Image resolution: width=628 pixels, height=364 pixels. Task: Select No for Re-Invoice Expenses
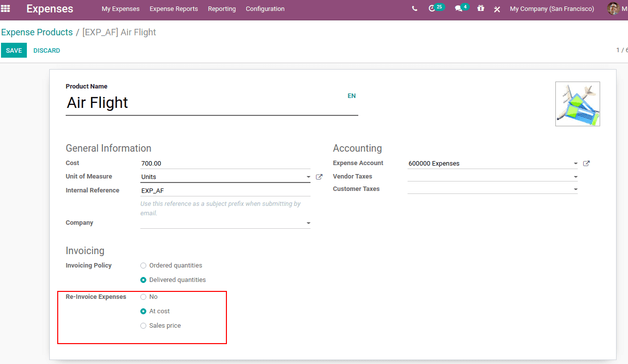pos(143,297)
